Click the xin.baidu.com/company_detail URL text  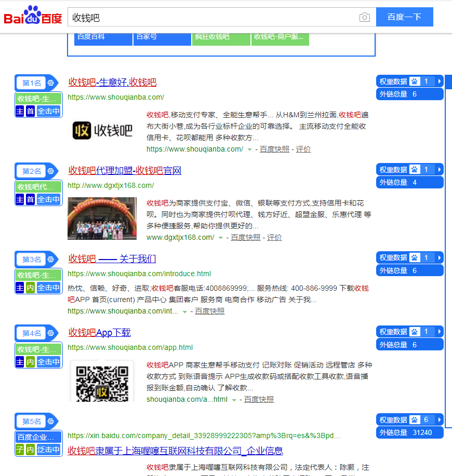(x=204, y=436)
